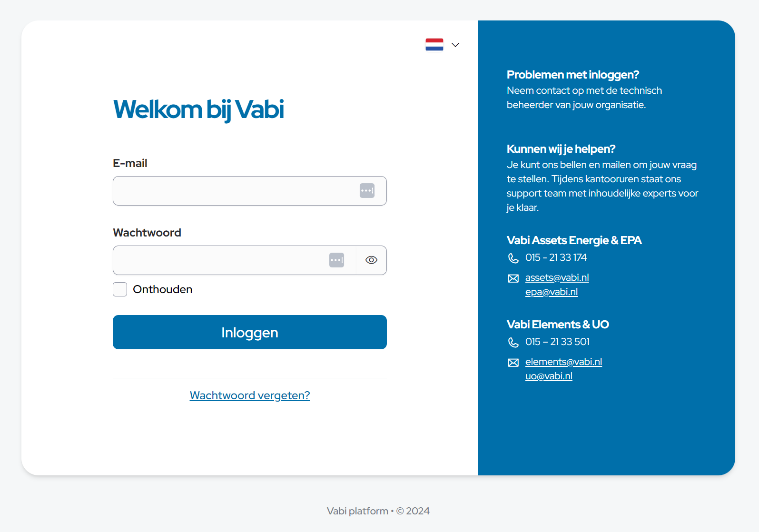Image resolution: width=759 pixels, height=532 pixels.
Task: Expand the language dropdown chevron
Action: click(x=455, y=45)
